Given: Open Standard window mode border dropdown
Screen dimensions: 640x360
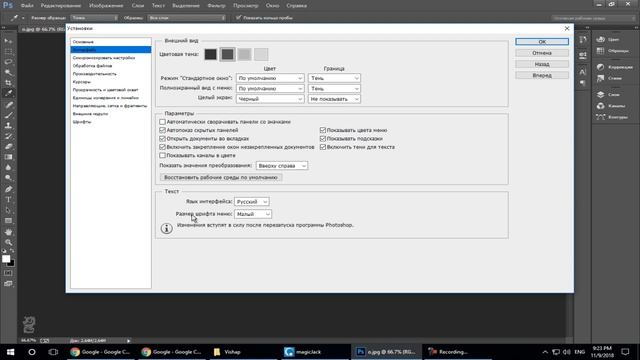Looking at the screenshot, I should point(334,78).
